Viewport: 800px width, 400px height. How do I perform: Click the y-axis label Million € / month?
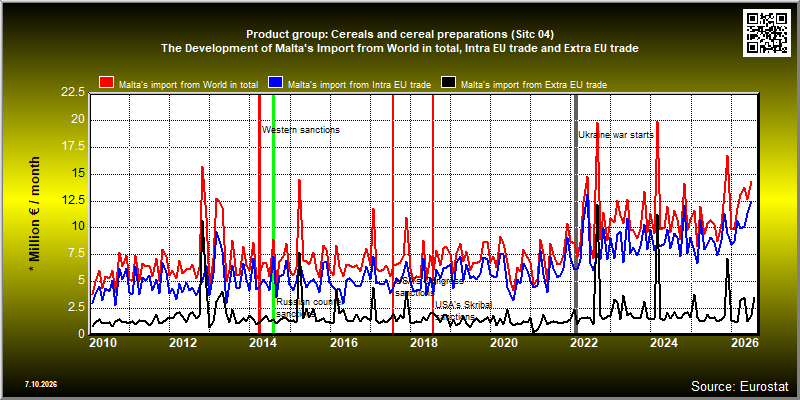click(34, 214)
